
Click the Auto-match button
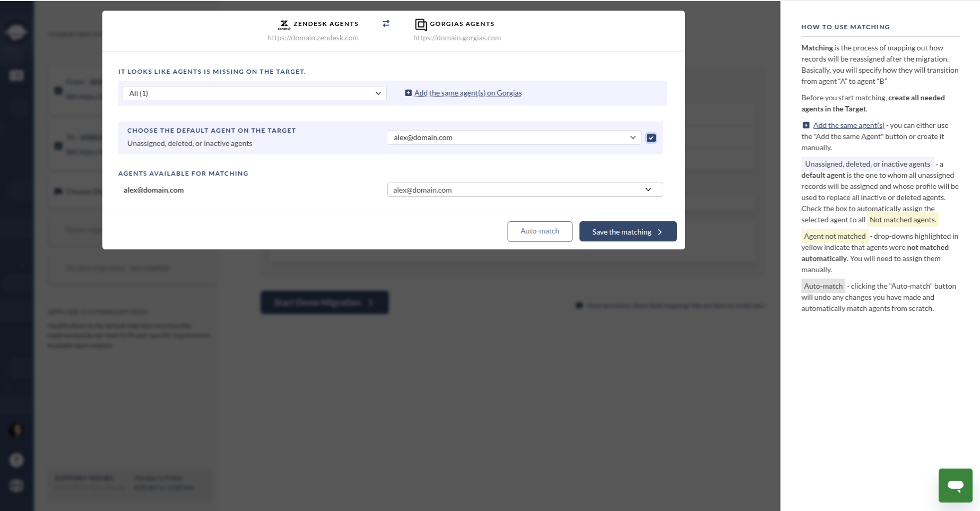point(540,231)
